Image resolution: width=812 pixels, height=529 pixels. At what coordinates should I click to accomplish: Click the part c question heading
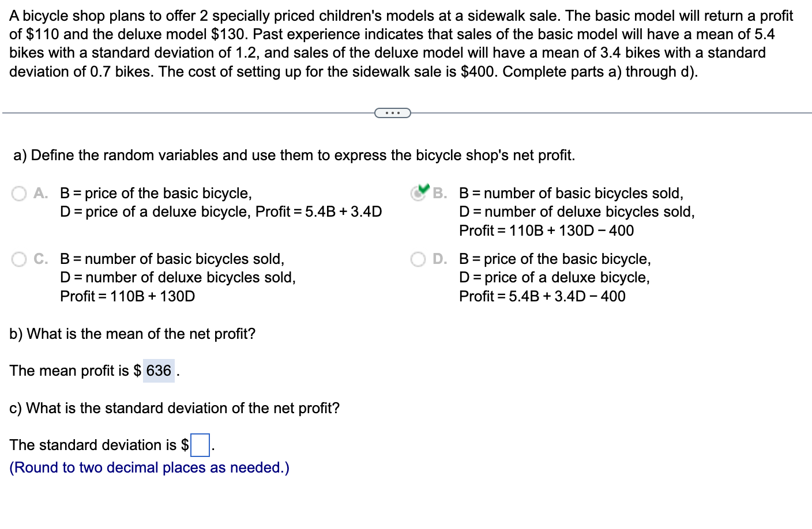174,408
